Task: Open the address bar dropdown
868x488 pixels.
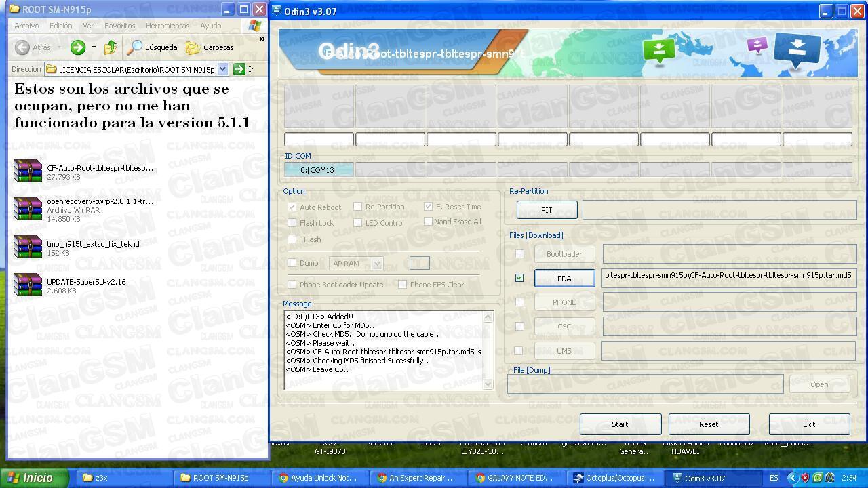Action: click(223, 69)
